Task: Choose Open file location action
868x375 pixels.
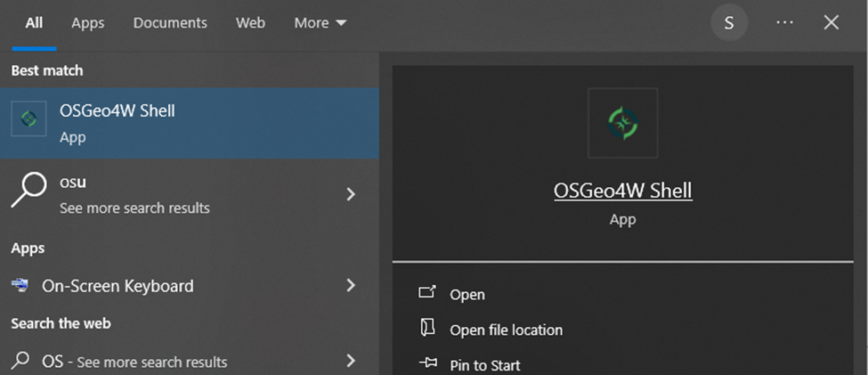Action: [506, 330]
